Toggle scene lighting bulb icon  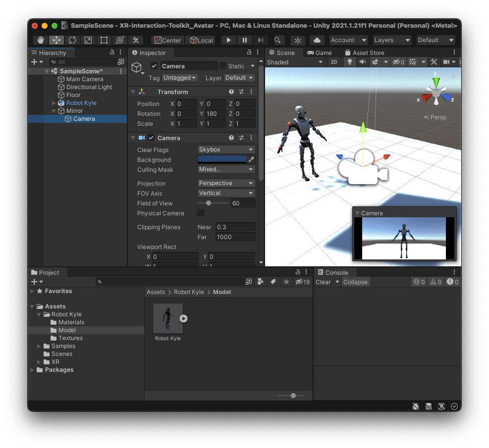[x=350, y=62]
